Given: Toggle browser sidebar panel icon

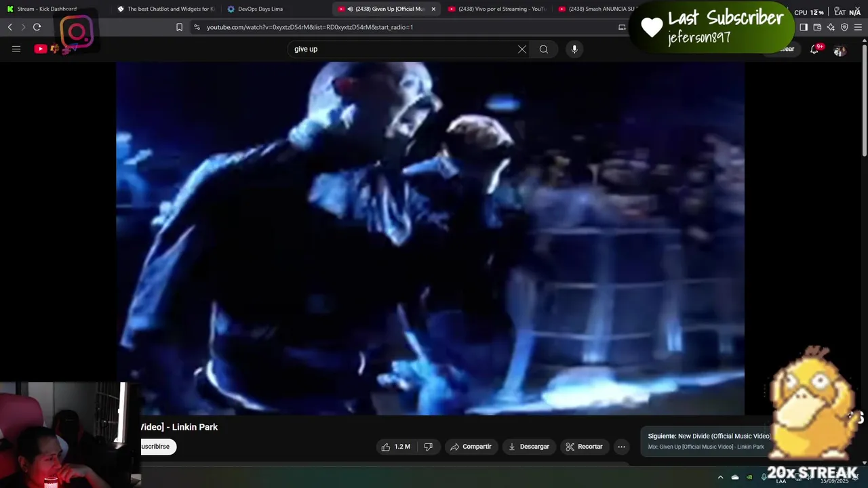Looking at the screenshot, I should point(804,27).
